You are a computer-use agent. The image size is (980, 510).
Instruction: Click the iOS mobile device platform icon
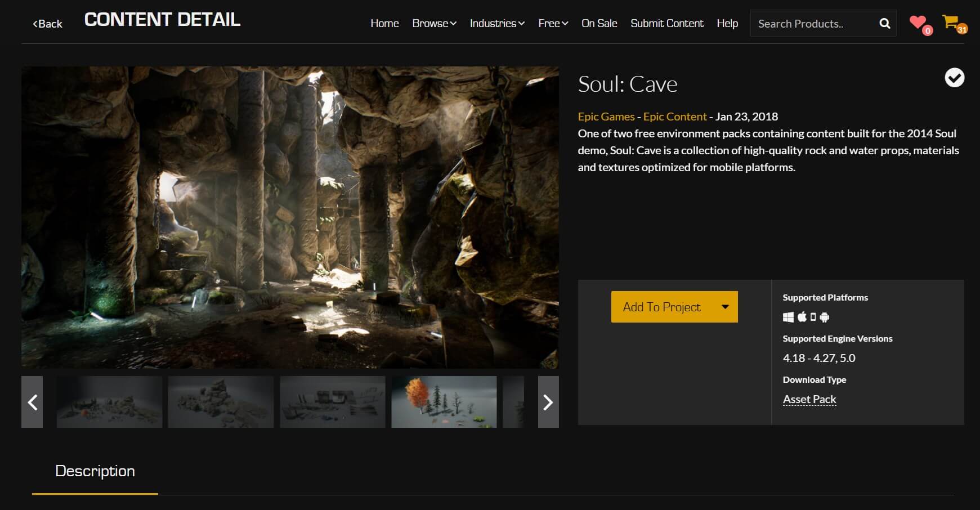tap(813, 317)
